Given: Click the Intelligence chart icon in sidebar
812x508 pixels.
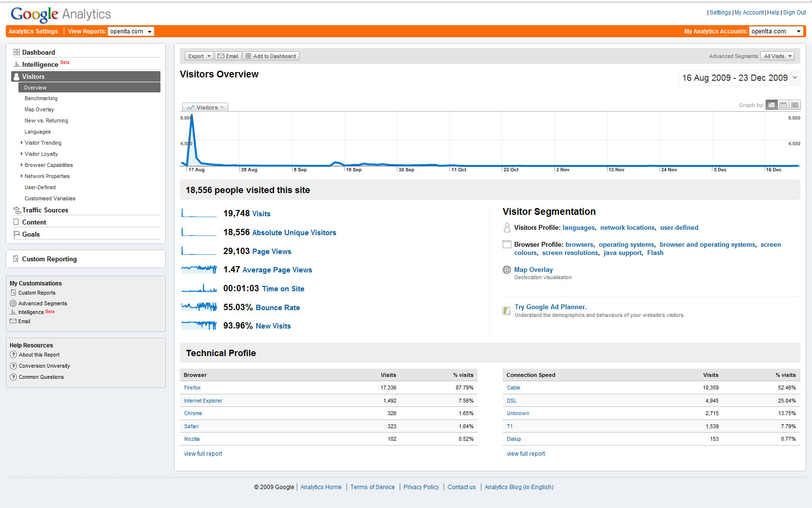Looking at the screenshot, I should pos(17,64).
